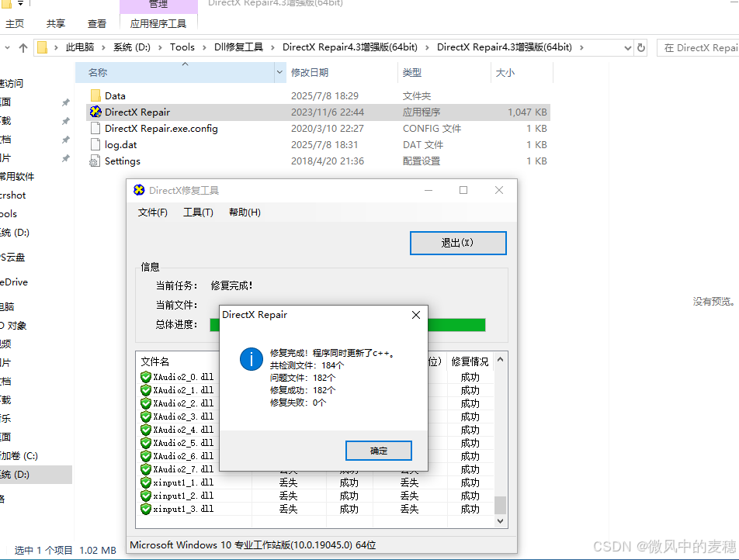
Task: Open the 工具(T) menu
Action: click(199, 213)
